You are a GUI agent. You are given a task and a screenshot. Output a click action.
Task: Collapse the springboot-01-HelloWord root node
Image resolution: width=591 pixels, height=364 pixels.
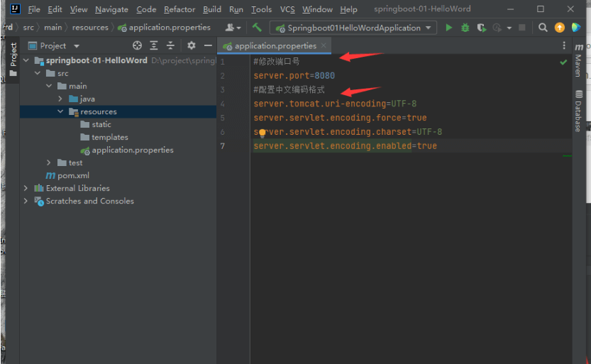click(26, 60)
